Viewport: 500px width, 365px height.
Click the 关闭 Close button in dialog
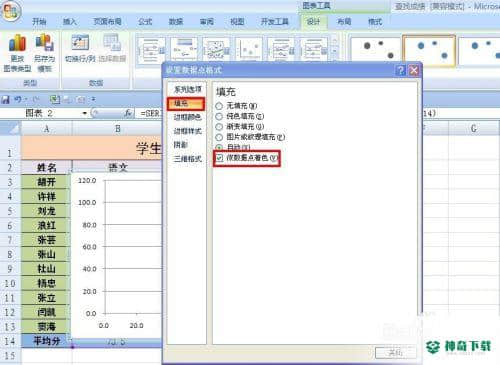point(396,352)
